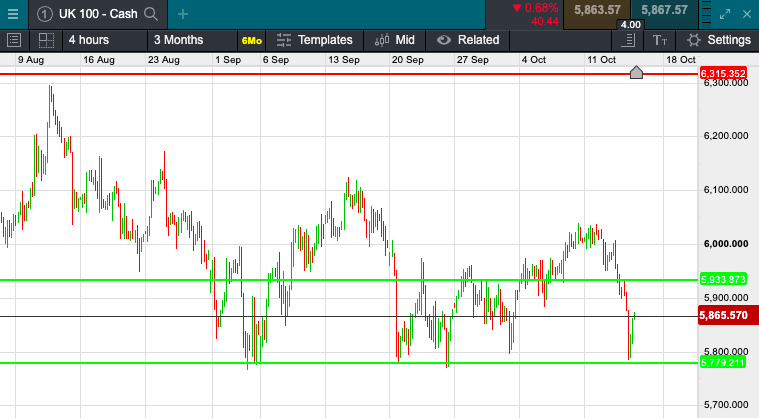Click the 6,000.000 price axis label
The image size is (759, 418).
(x=726, y=244)
